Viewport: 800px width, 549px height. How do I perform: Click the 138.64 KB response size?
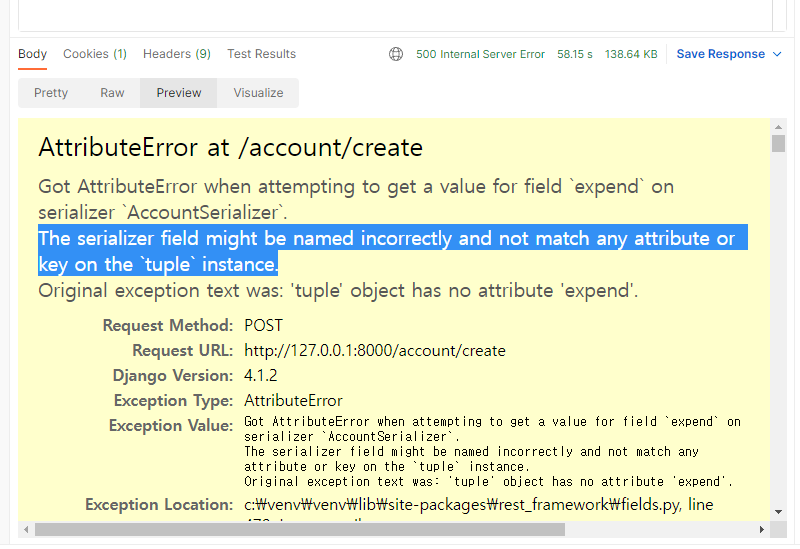[x=631, y=54]
